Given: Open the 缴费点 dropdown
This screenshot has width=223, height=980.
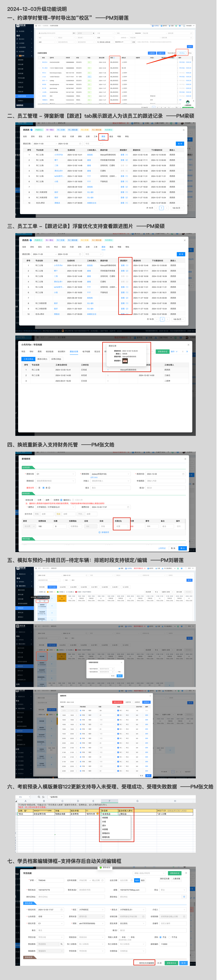Looking at the screenshot, I should [x=55, y=507].
